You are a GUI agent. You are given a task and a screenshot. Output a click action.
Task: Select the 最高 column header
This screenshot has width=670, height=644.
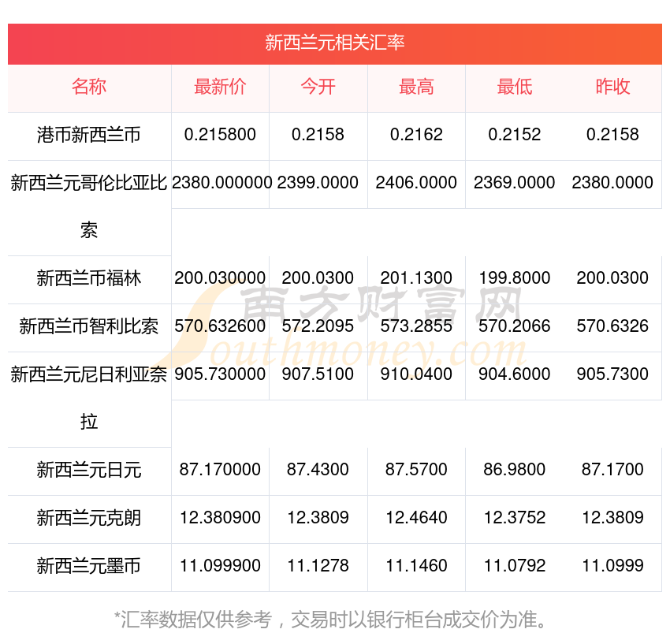(x=416, y=87)
